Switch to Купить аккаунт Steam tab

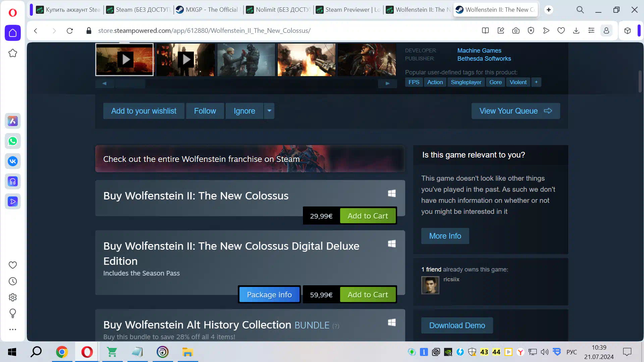click(68, 10)
